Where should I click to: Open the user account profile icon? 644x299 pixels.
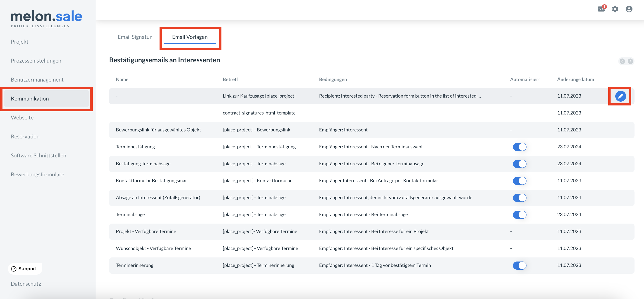click(x=629, y=9)
